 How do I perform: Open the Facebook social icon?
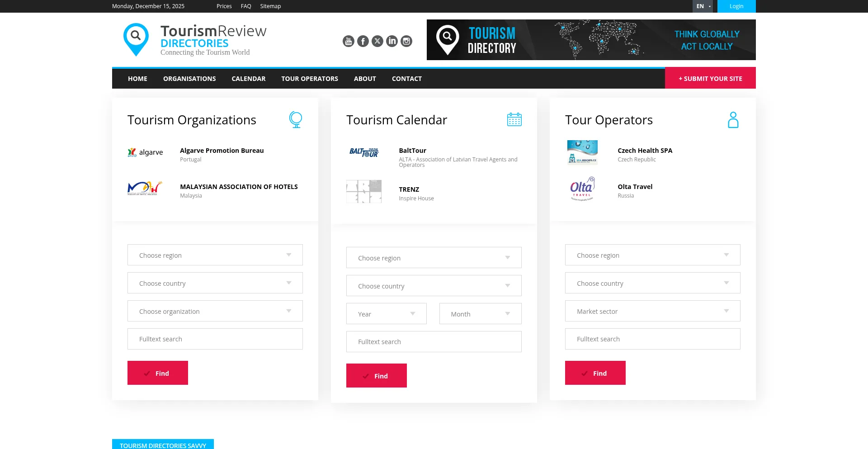point(363,41)
